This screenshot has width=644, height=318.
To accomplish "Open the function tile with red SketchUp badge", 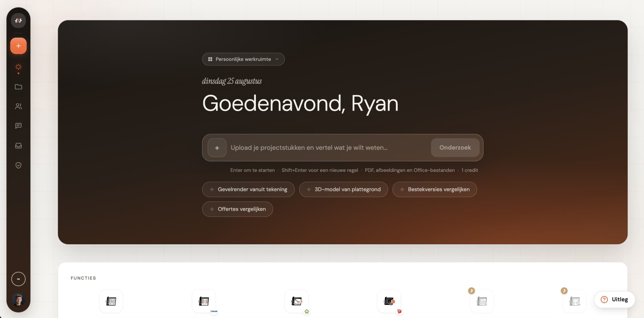I will click(x=389, y=301).
